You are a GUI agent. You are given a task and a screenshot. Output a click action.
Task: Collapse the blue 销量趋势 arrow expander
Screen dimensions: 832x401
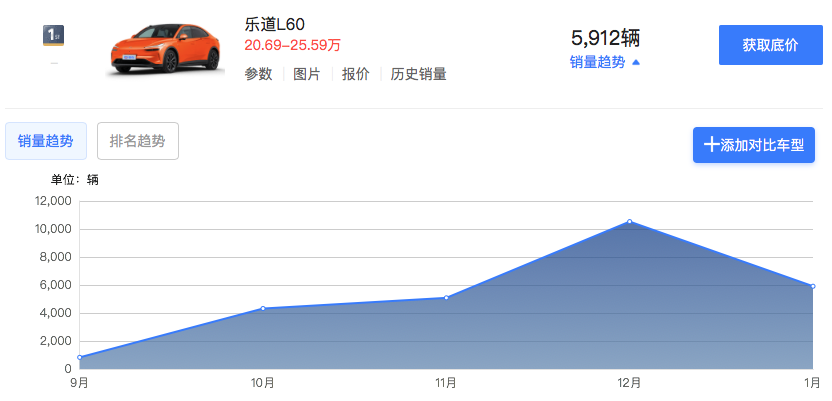(x=605, y=62)
